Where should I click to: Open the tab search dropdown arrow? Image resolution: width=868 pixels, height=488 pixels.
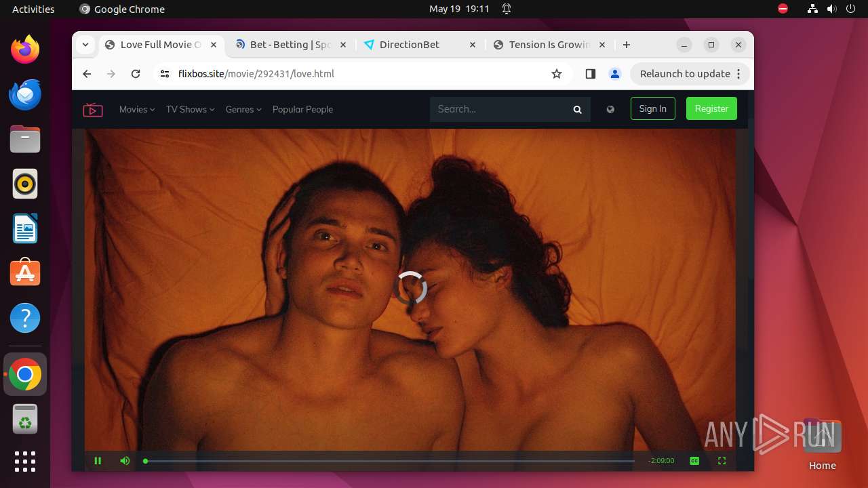85,45
